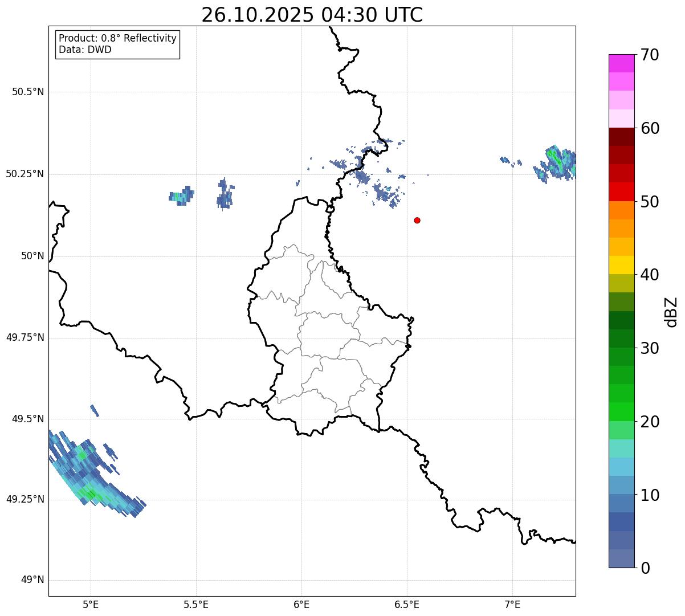Image resolution: width=685 pixels, height=616 pixels.
Task: Click the dBZ colorbar unit label
Action: pos(671,312)
